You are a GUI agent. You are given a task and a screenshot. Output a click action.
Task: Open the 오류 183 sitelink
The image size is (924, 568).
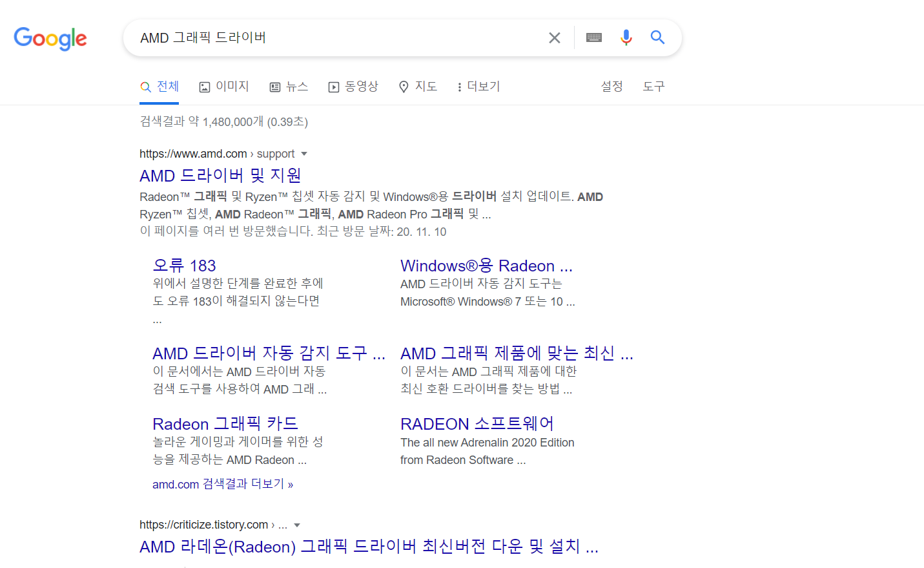(184, 266)
